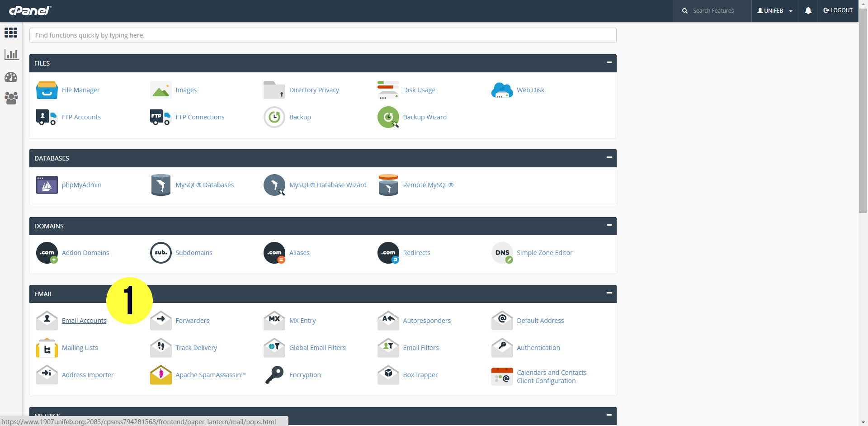Open the Backup Wizard icon
This screenshot has width=868, height=426.
click(388, 117)
